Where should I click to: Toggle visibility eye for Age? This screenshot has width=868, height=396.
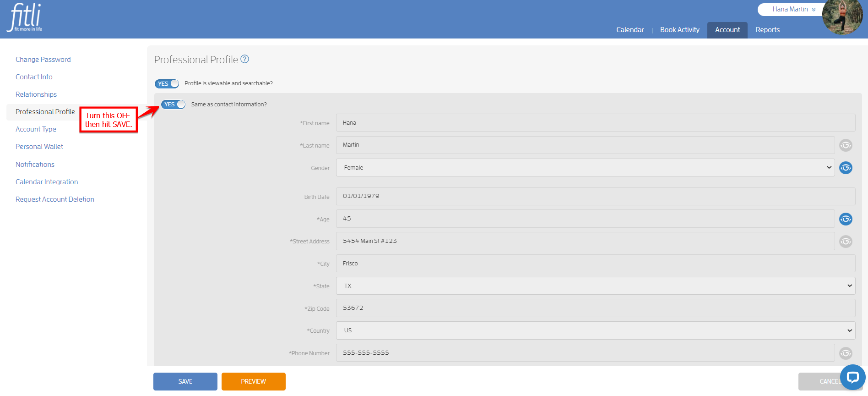(846, 219)
